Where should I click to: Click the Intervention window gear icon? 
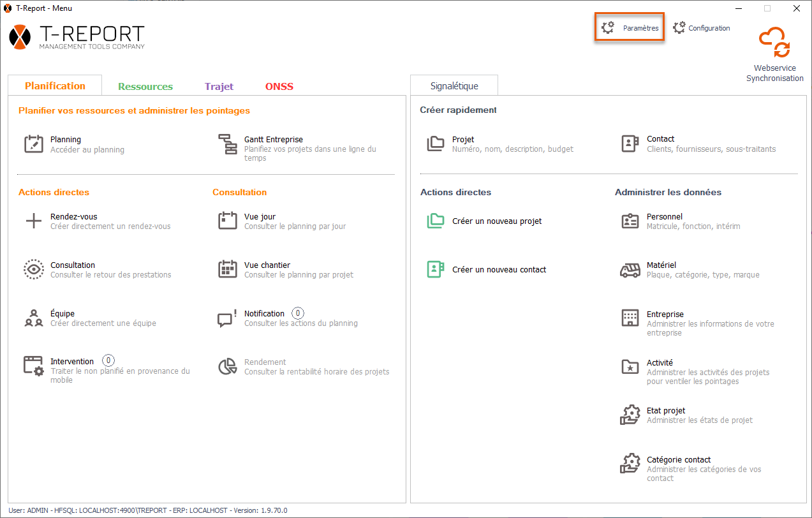pos(33,366)
